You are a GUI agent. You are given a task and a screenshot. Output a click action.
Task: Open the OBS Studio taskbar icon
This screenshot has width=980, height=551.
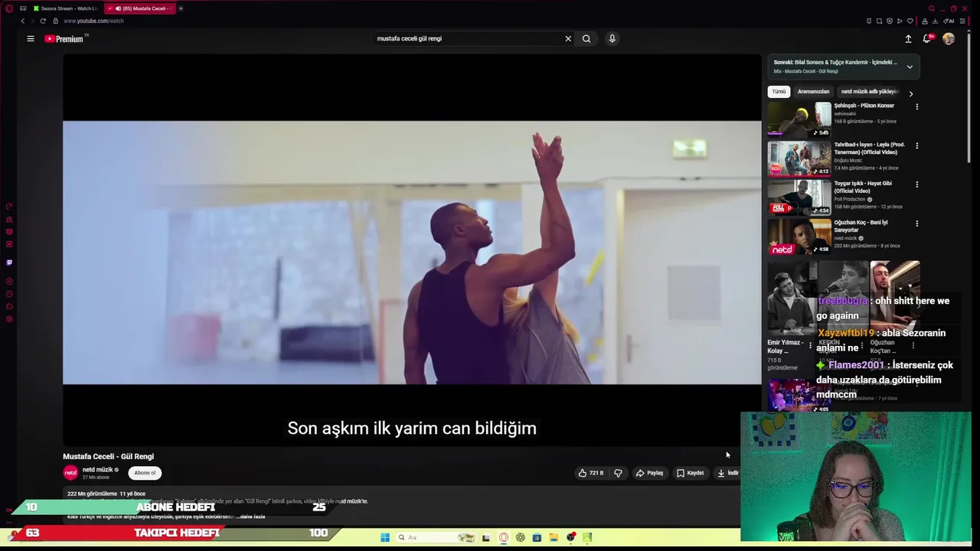(570, 537)
